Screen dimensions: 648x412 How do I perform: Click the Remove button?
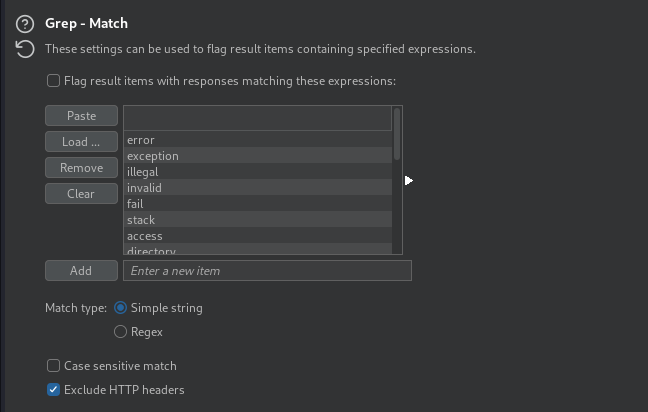click(x=81, y=168)
